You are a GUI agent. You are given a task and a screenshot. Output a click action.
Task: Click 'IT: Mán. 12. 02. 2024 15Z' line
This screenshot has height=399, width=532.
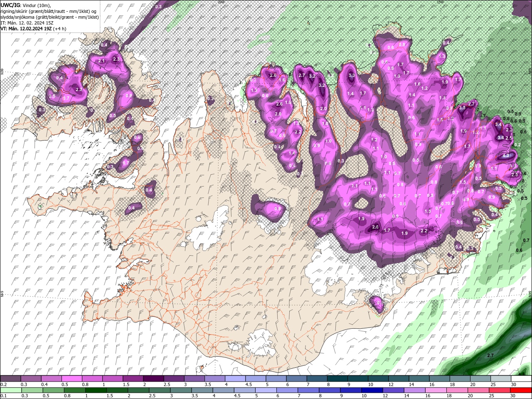coord(27,23)
